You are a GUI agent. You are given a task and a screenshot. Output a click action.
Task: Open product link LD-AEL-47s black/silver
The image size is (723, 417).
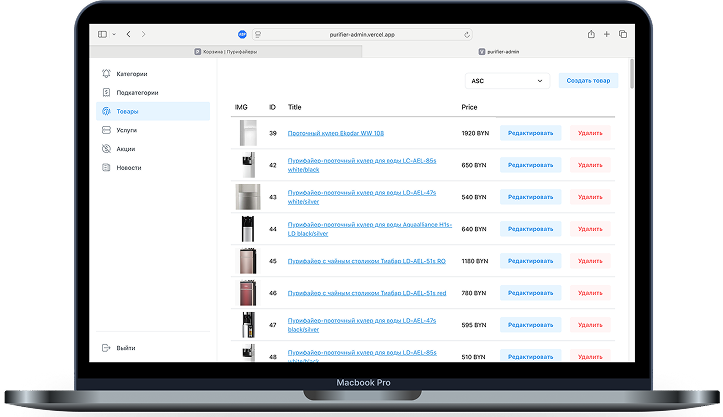[x=362, y=325]
